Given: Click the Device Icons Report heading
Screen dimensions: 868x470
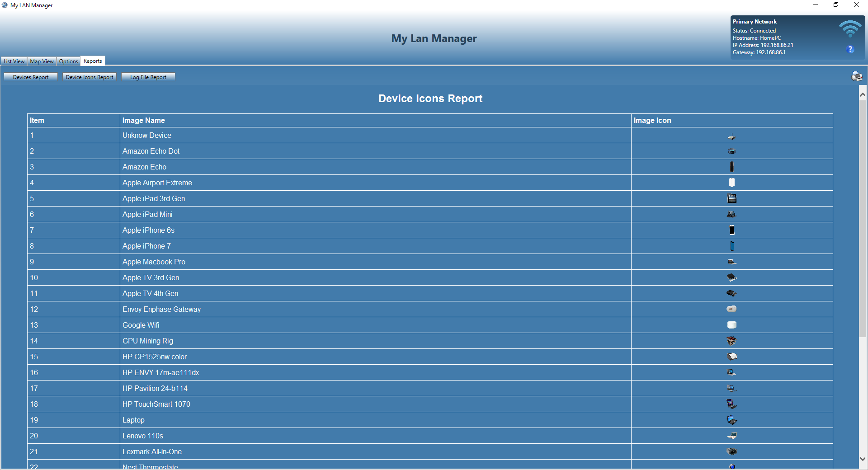Looking at the screenshot, I should point(430,99).
